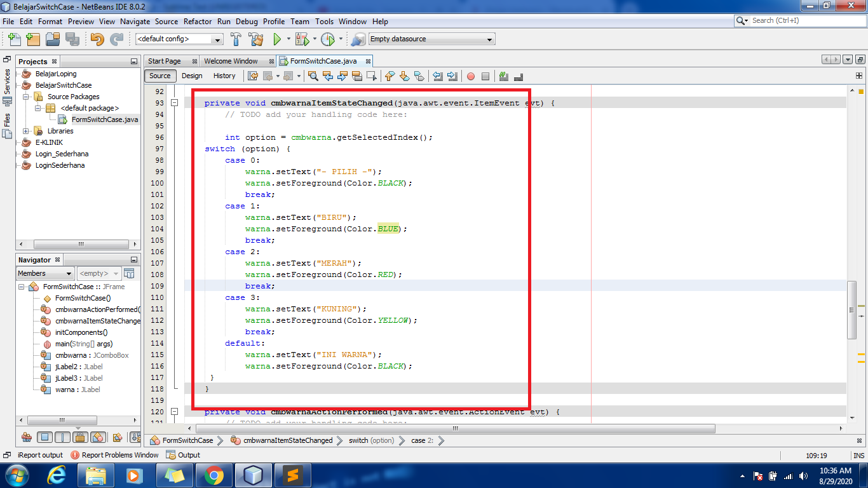Image resolution: width=868 pixels, height=488 pixels.
Task: Click the Last Edit location icon
Action: click(253, 76)
